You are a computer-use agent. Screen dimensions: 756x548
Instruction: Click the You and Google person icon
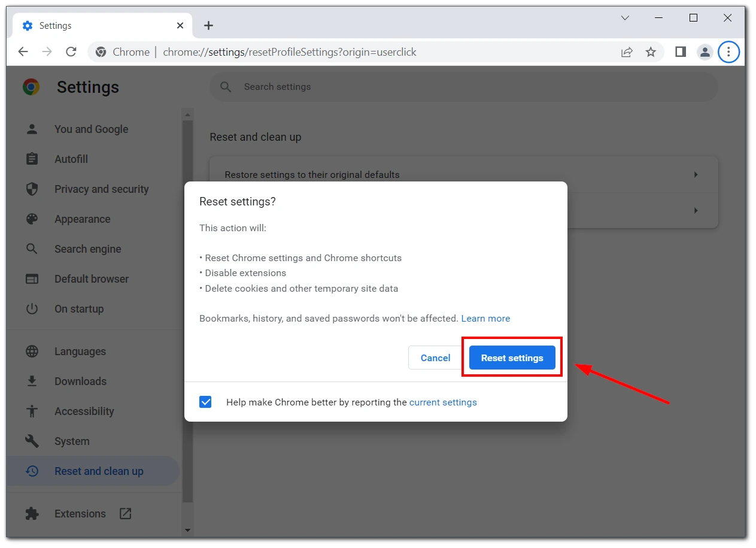(x=32, y=129)
